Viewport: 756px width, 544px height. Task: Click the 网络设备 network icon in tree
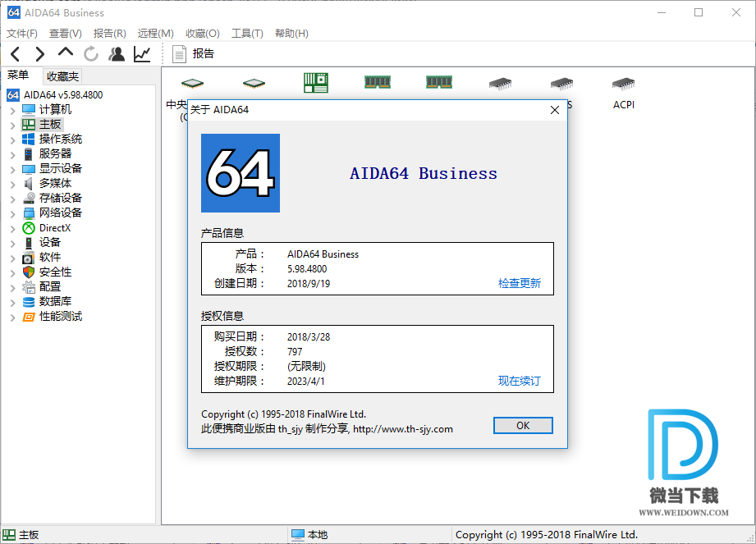29,213
